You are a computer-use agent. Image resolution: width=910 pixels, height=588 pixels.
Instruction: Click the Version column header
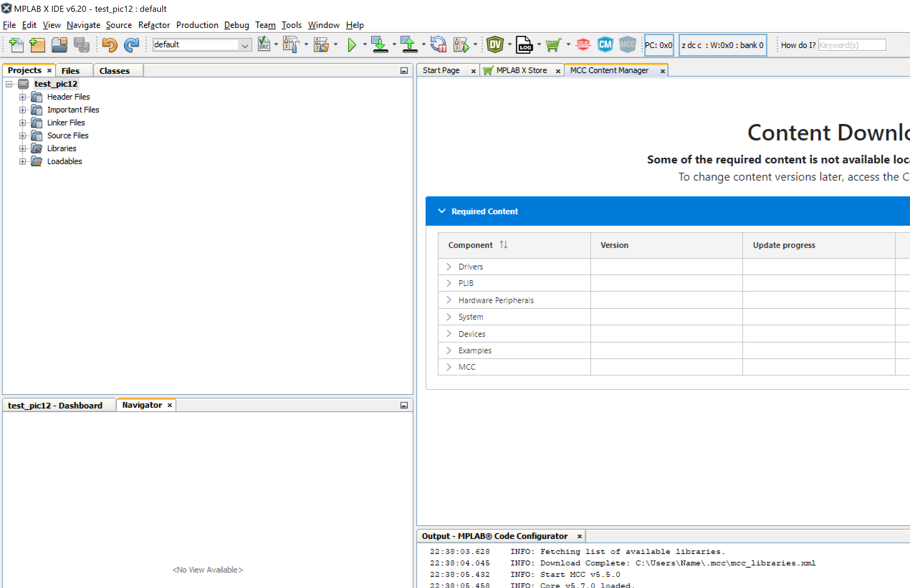(x=666, y=245)
